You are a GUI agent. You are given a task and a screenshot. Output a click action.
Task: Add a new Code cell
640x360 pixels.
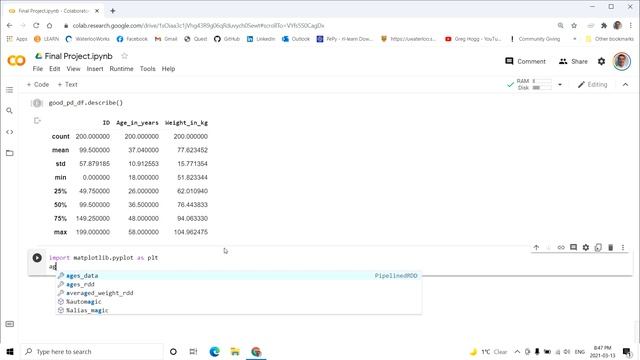click(38, 84)
